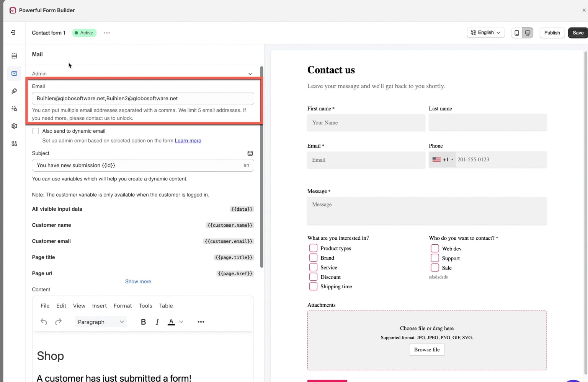This screenshot has height=382, width=588.
Task: Click the variables database icon beside Subject
Action: pyautogui.click(x=250, y=153)
